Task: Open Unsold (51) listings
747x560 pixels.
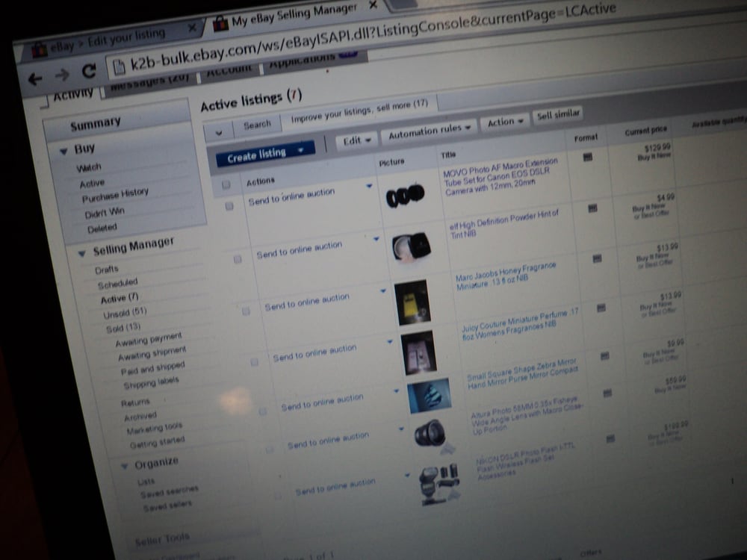Action: coord(125,314)
